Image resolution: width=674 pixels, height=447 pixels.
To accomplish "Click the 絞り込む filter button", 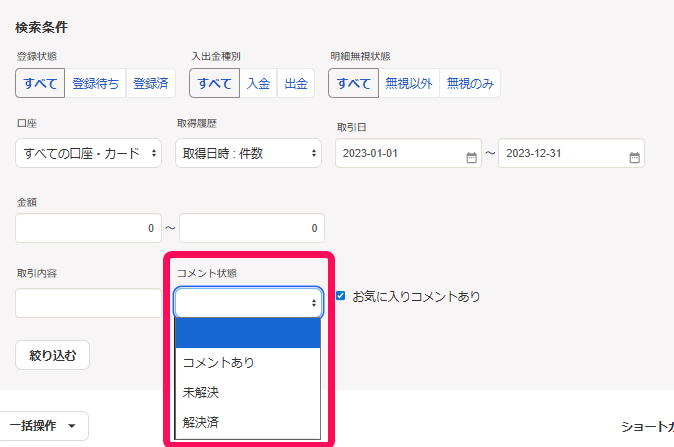I will [52, 355].
